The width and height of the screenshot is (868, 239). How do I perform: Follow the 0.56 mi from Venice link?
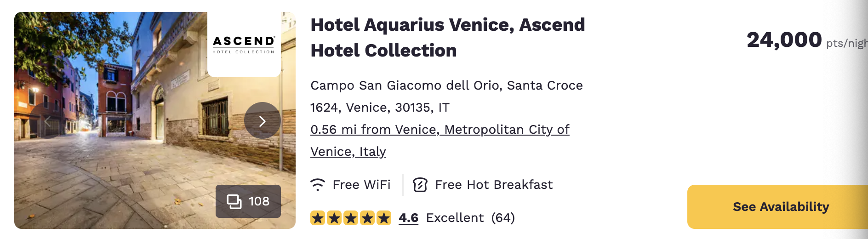point(440,130)
